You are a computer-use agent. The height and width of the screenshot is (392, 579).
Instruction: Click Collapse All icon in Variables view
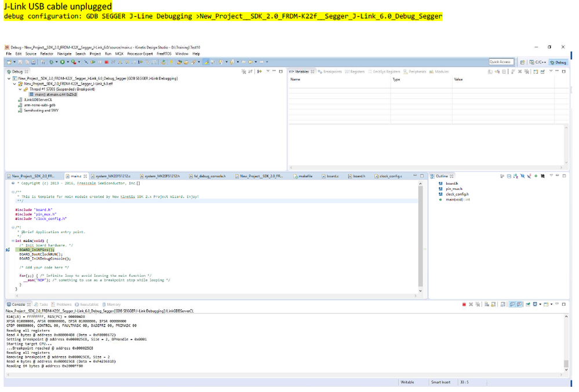504,72
